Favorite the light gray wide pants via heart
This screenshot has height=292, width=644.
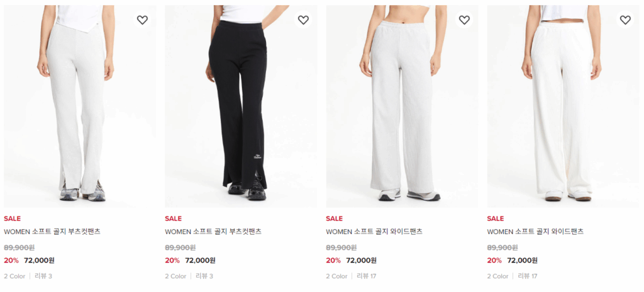pos(464,20)
